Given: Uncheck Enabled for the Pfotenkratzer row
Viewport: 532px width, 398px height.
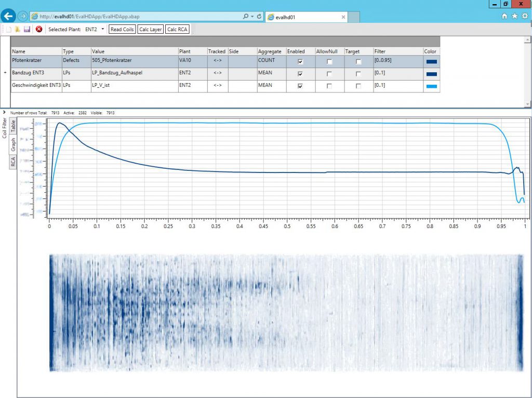Looking at the screenshot, I should (x=300, y=61).
